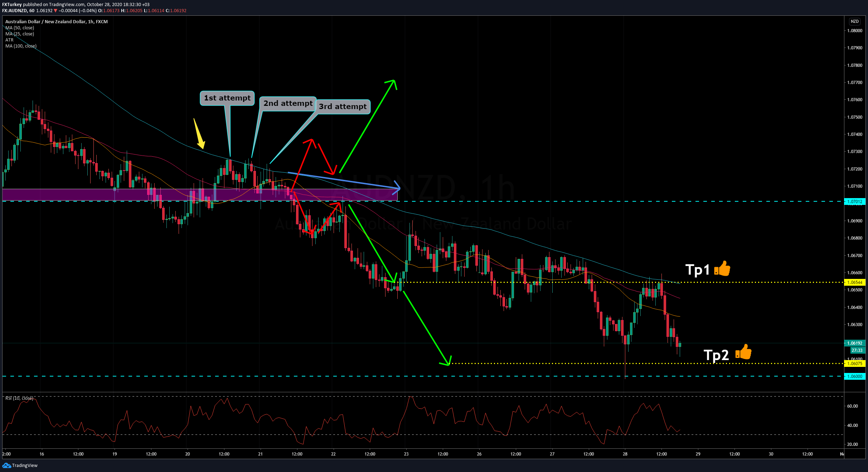Image resolution: width=868 pixels, height=472 pixels.
Task: Click date 16 on the time axis
Action: 42,454
